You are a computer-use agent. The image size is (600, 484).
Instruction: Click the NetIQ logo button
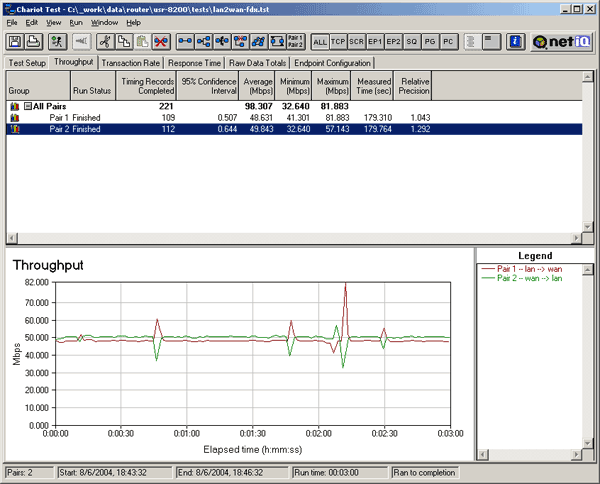point(562,41)
